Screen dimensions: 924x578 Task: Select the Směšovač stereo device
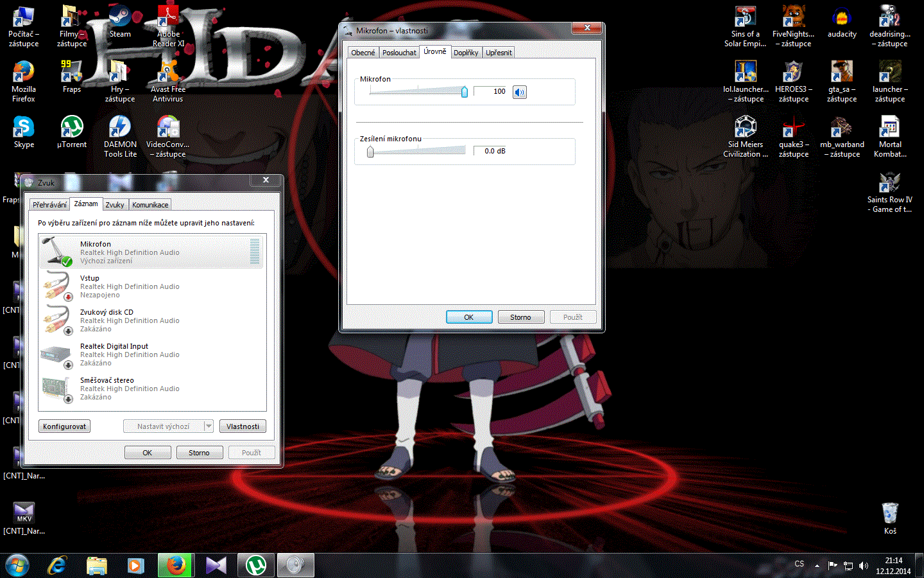[x=151, y=389]
